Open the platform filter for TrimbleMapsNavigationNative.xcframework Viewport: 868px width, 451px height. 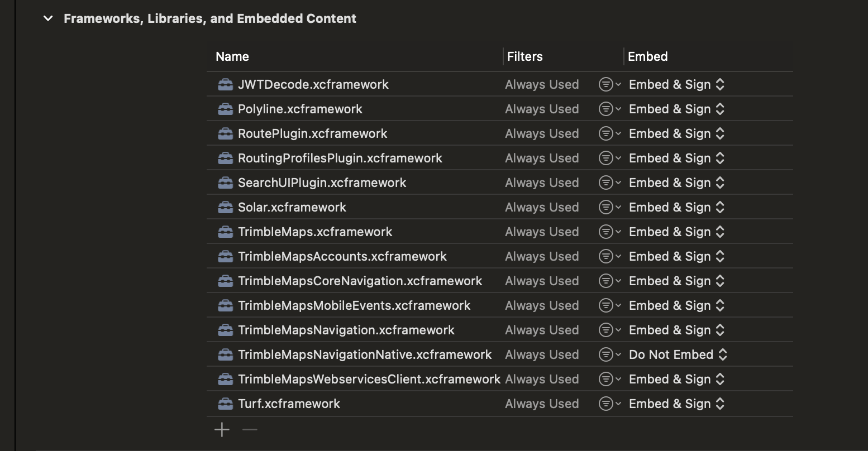(x=609, y=354)
